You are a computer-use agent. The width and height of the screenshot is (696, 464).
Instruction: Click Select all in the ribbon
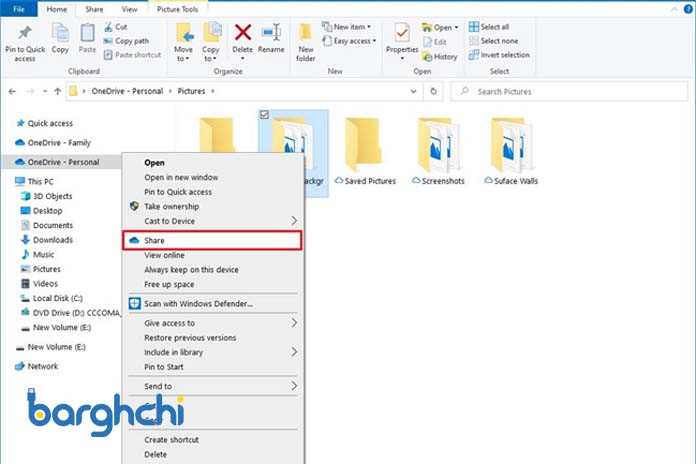[489, 27]
